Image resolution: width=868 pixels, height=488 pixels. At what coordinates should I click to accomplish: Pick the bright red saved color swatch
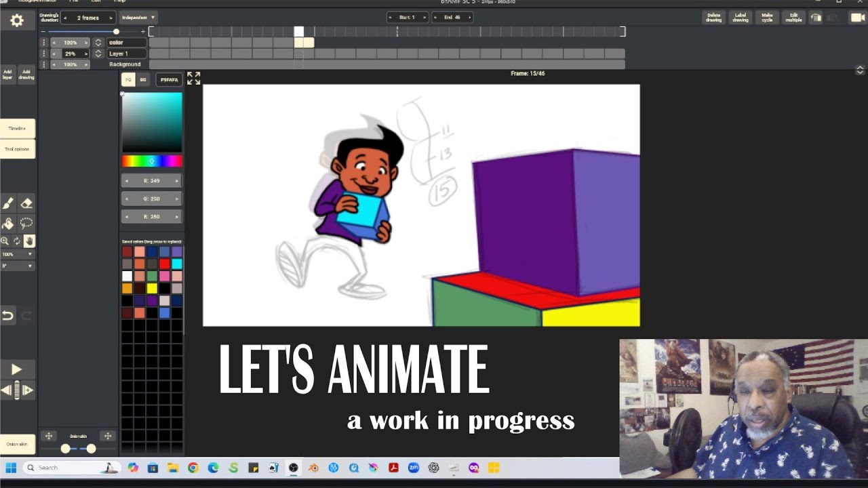pyautogui.click(x=164, y=264)
